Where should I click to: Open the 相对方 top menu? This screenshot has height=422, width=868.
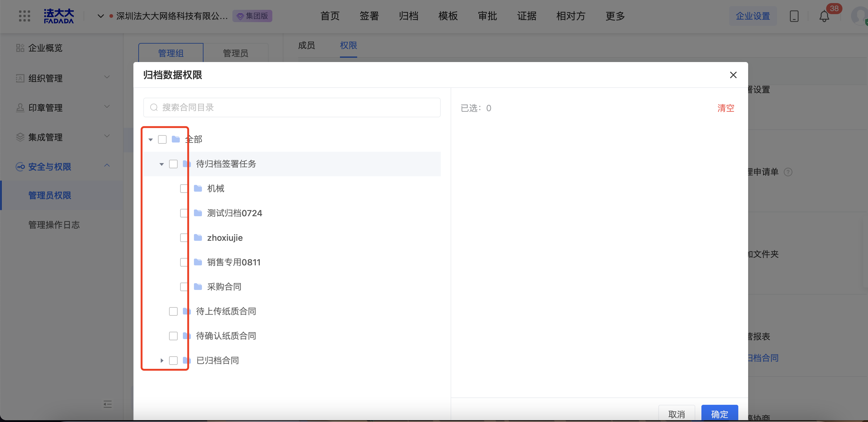click(x=571, y=16)
